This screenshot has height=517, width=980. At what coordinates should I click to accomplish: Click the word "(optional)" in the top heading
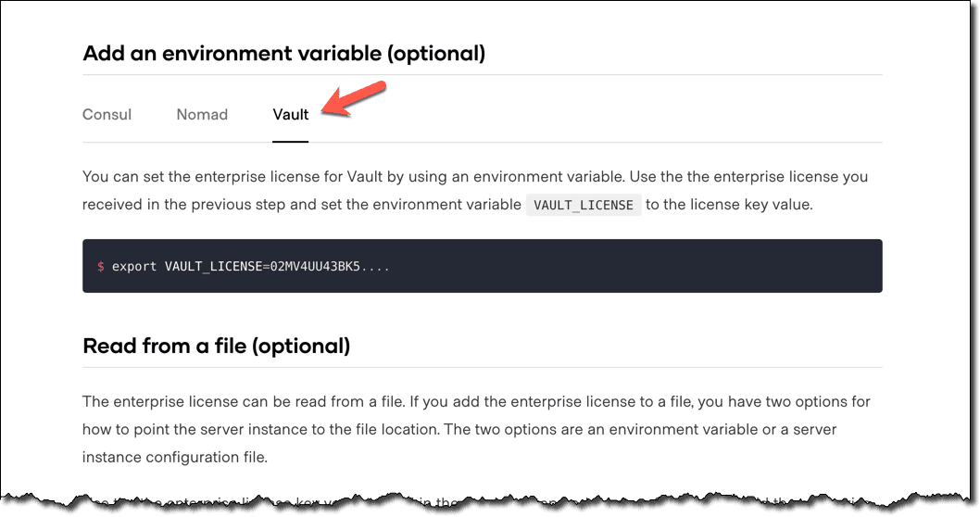434,53
